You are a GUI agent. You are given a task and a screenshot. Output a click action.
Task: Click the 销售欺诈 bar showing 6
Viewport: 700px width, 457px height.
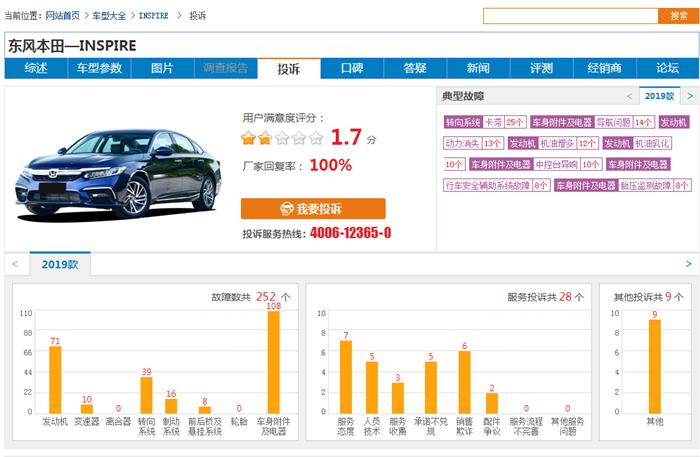click(x=464, y=382)
